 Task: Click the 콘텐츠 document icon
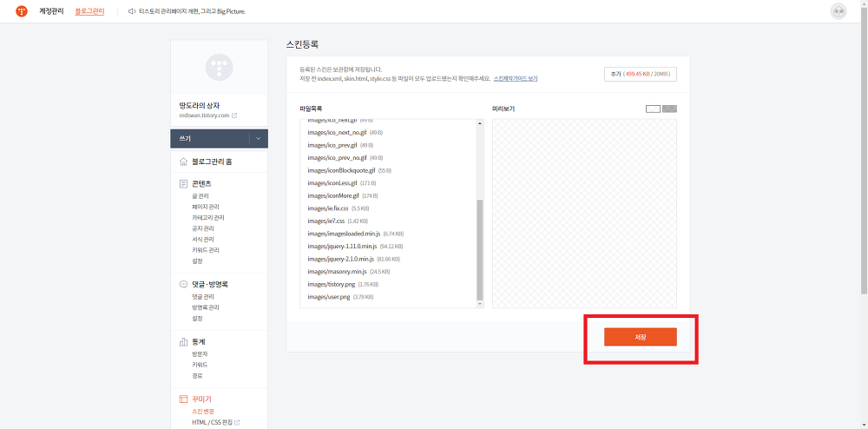pyautogui.click(x=183, y=183)
